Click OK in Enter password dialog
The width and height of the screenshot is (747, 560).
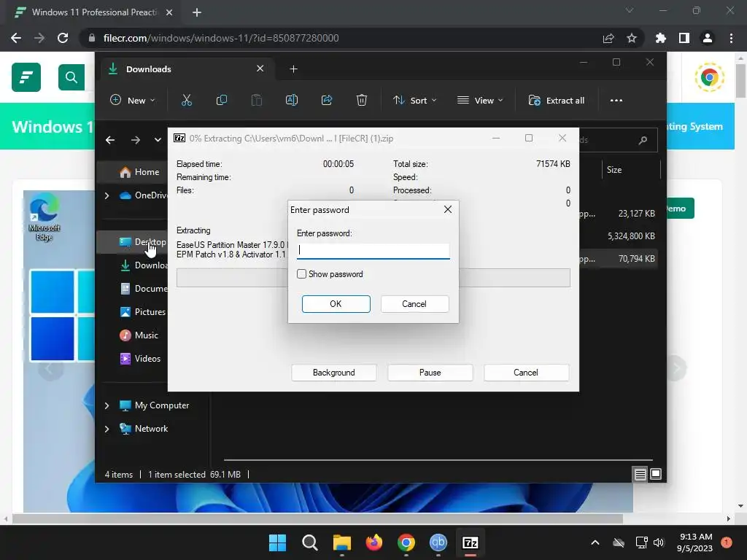point(336,304)
